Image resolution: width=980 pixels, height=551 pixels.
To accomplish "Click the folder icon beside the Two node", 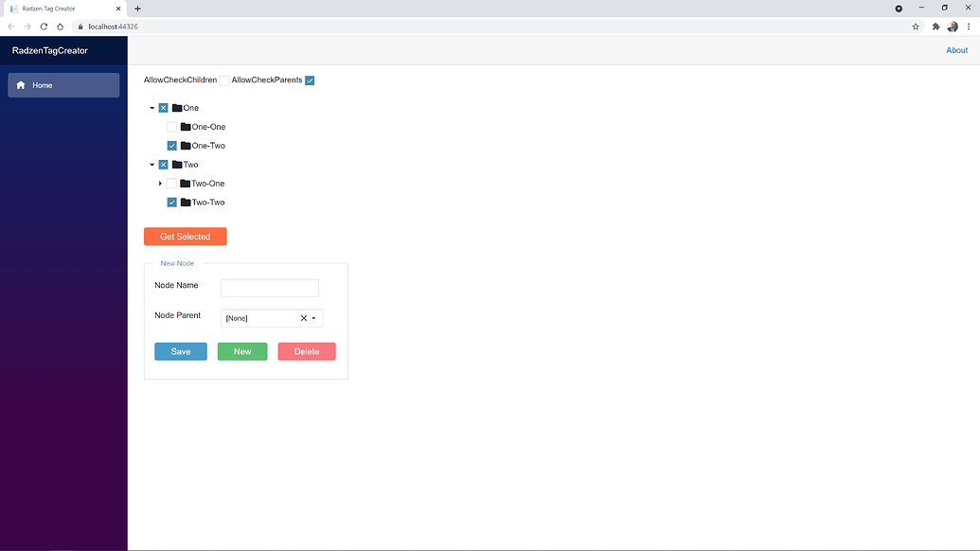I will [x=176, y=164].
